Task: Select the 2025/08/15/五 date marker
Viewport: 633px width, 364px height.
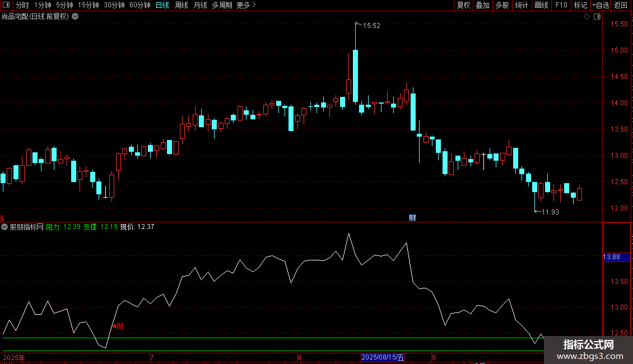Action: [383, 357]
